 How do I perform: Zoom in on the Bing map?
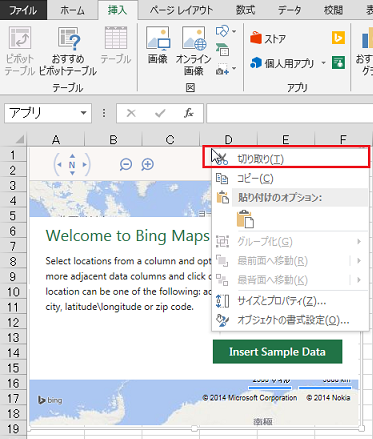point(148,164)
